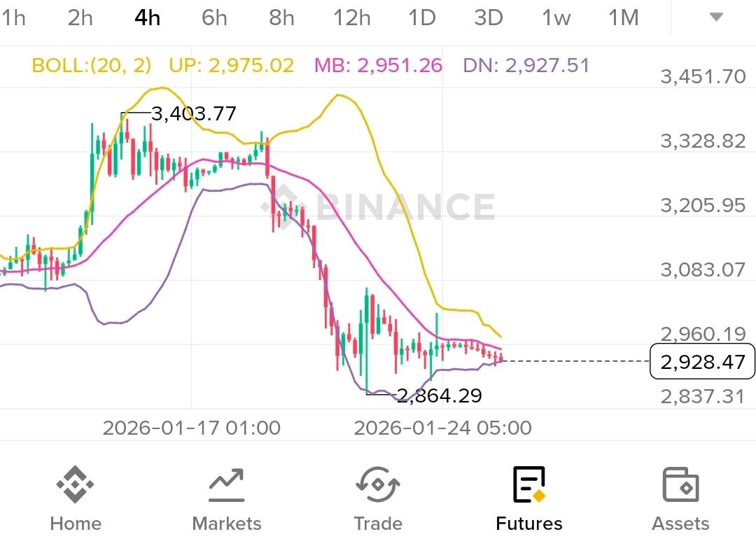Open the Markets chart icon
Screen dimensions: 756x539
(226, 485)
